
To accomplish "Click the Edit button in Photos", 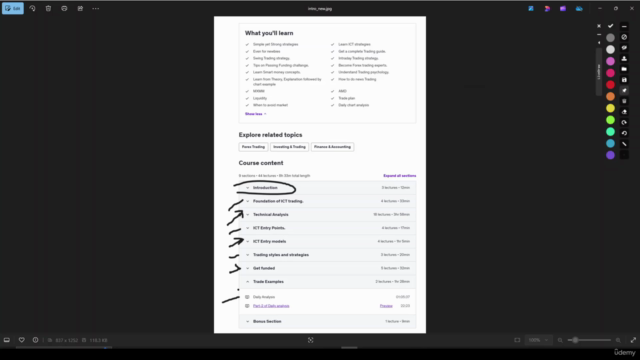I will 13,8.
